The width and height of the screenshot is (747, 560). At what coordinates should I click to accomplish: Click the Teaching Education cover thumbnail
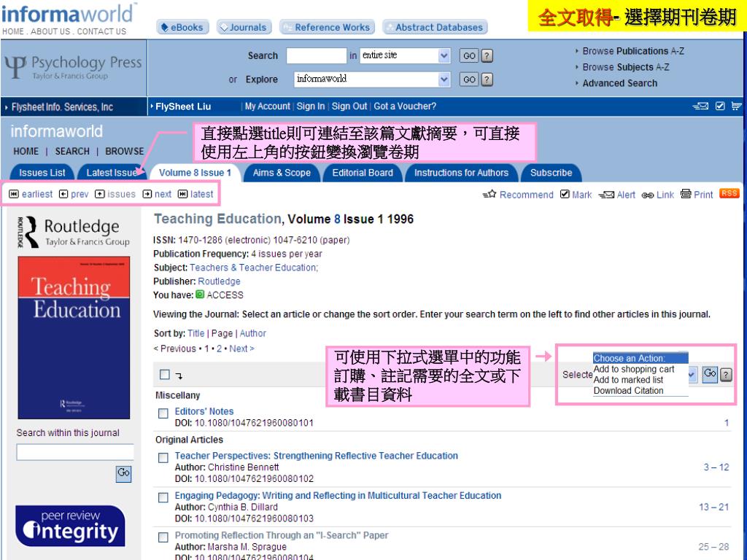pyautogui.click(x=74, y=338)
